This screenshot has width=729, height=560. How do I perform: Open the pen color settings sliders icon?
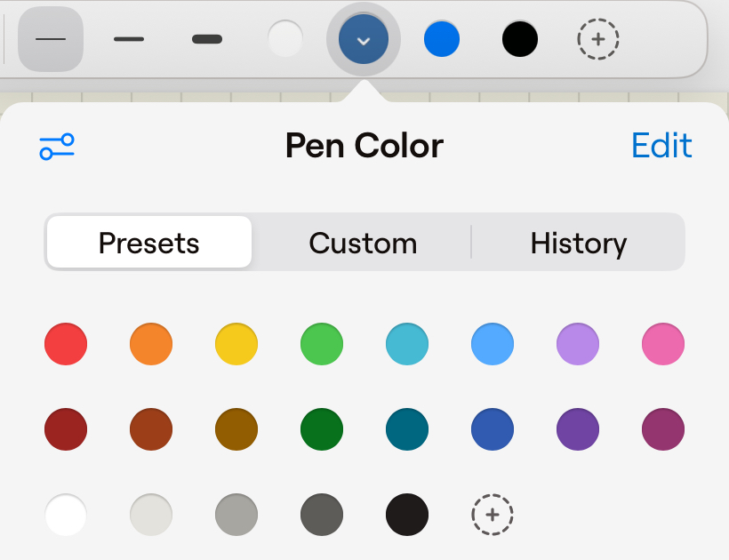(x=56, y=145)
